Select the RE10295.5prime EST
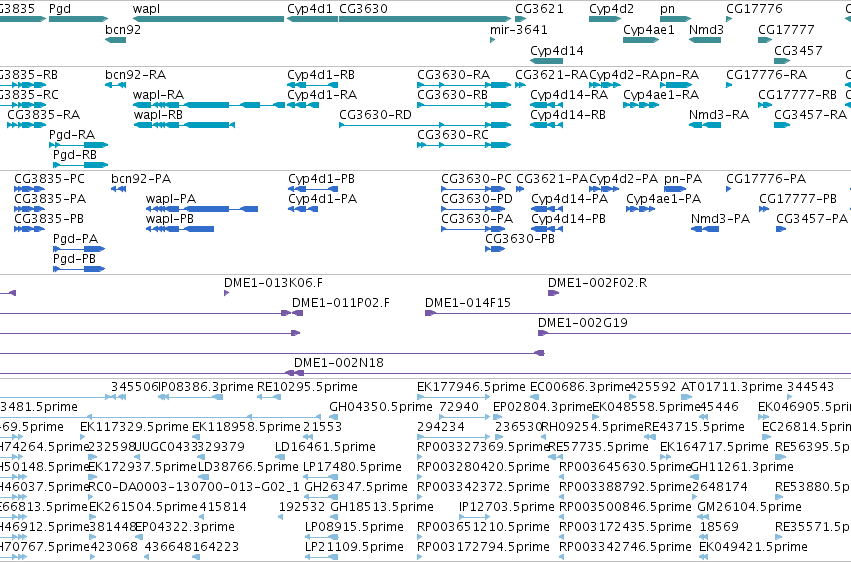This screenshot has width=851, height=562. point(269,398)
